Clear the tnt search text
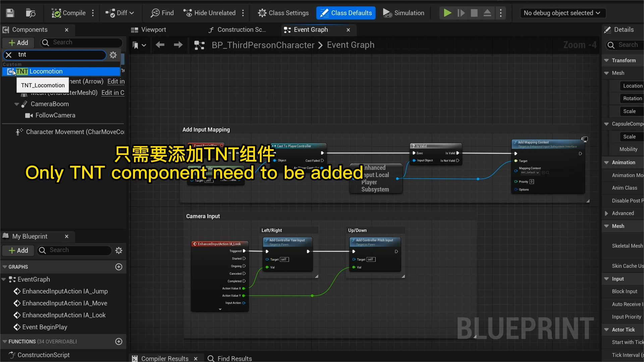 [9, 55]
